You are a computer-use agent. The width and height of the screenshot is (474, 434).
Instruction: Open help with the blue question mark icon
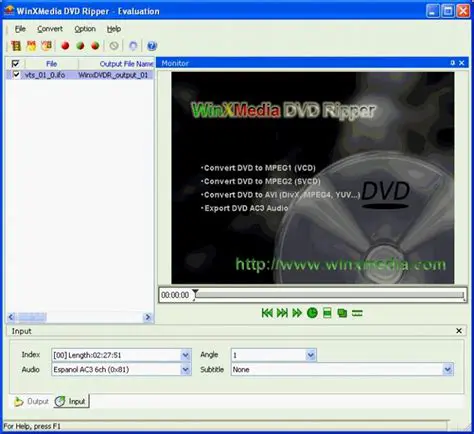click(x=152, y=46)
